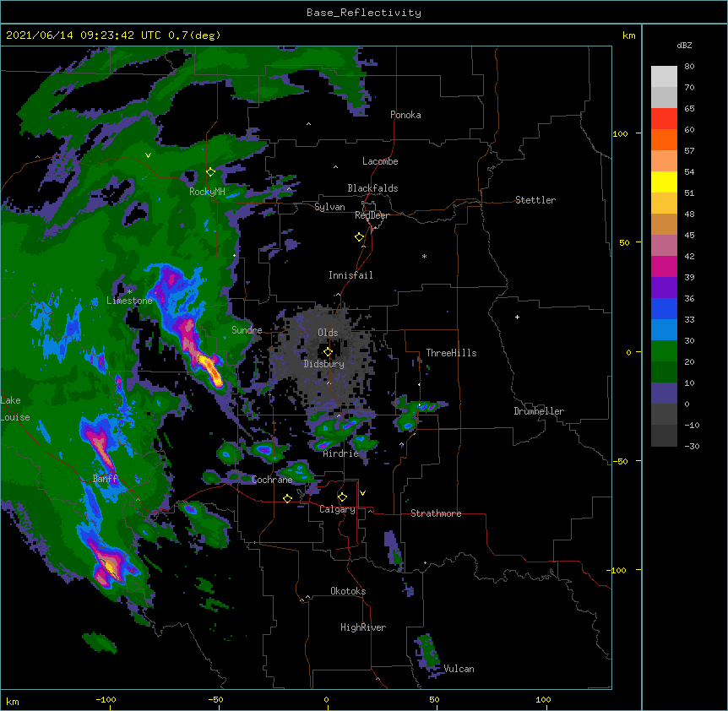Click the yellow V symbol northeast of Calgary
Image resolution: width=728 pixels, height=711 pixels.
[x=362, y=493]
